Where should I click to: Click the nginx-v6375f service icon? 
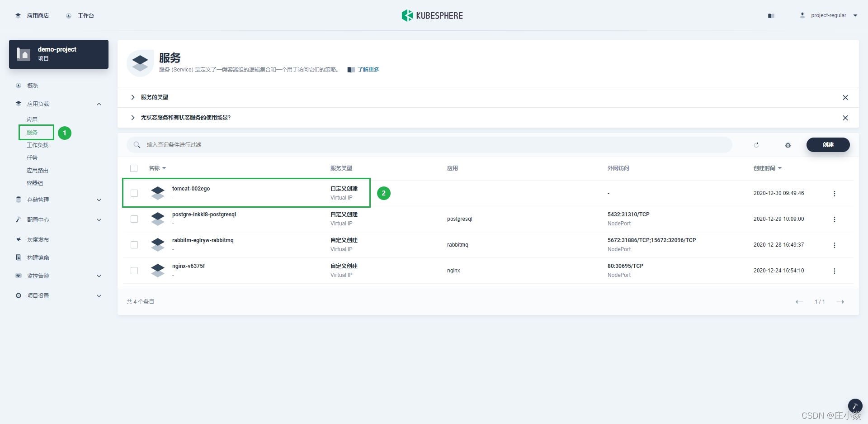click(x=158, y=271)
